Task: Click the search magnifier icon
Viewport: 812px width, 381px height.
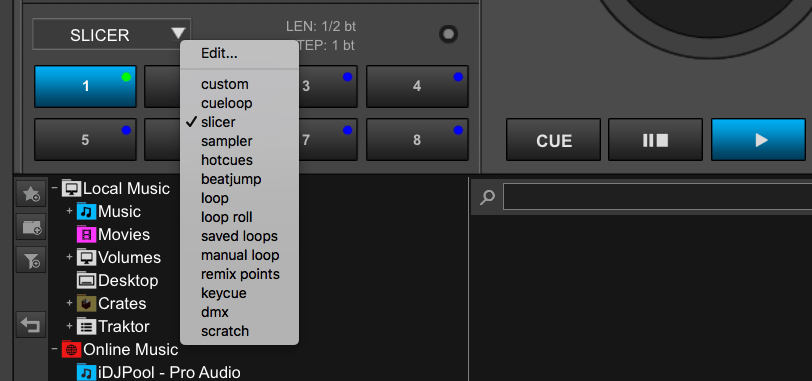Action: 487,197
